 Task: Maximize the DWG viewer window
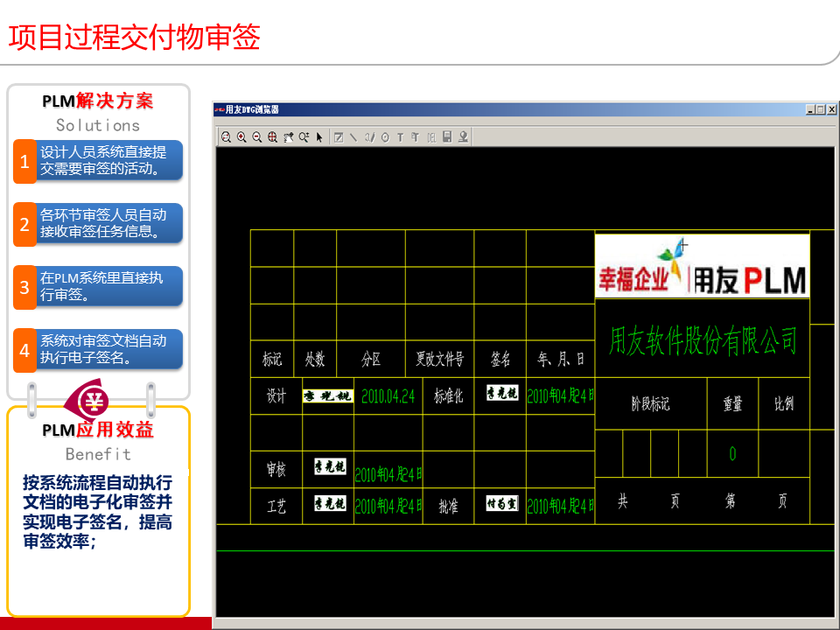821,109
